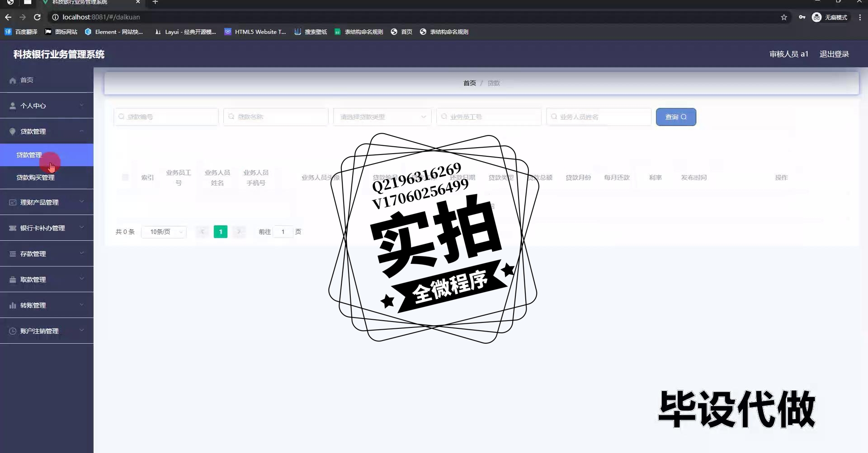This screenshot has height=453, width=868.
Task: Click the address bar URL localhost:8081
Action: pyautogui.click(x=101, y=17)
